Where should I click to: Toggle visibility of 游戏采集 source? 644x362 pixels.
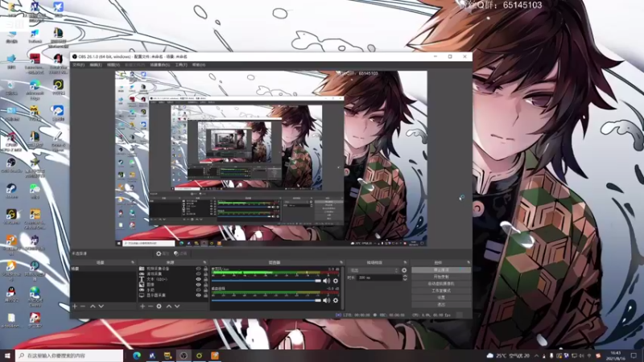pyautogui.click(x=198, y=274)
